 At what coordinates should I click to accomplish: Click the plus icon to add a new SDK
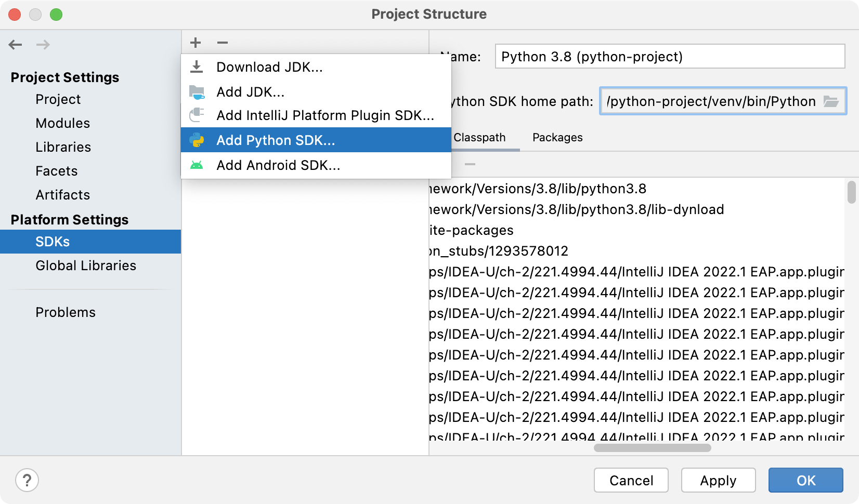[x=195, y=43]
